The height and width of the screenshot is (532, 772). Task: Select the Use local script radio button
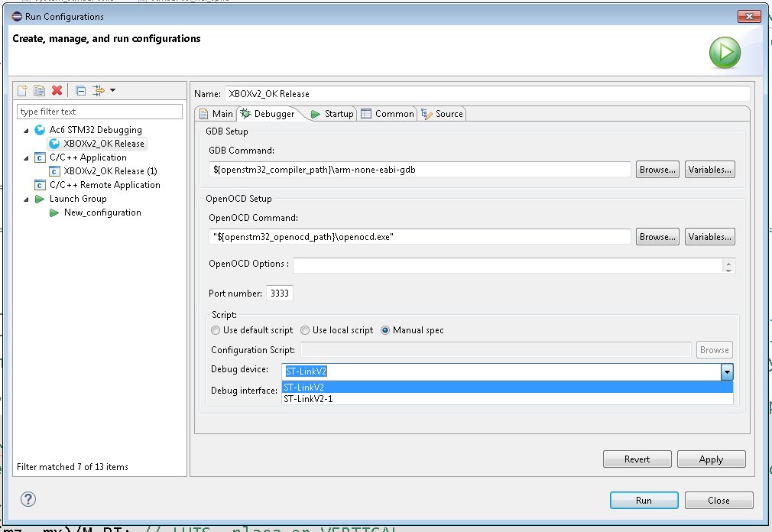click(305, 330)
